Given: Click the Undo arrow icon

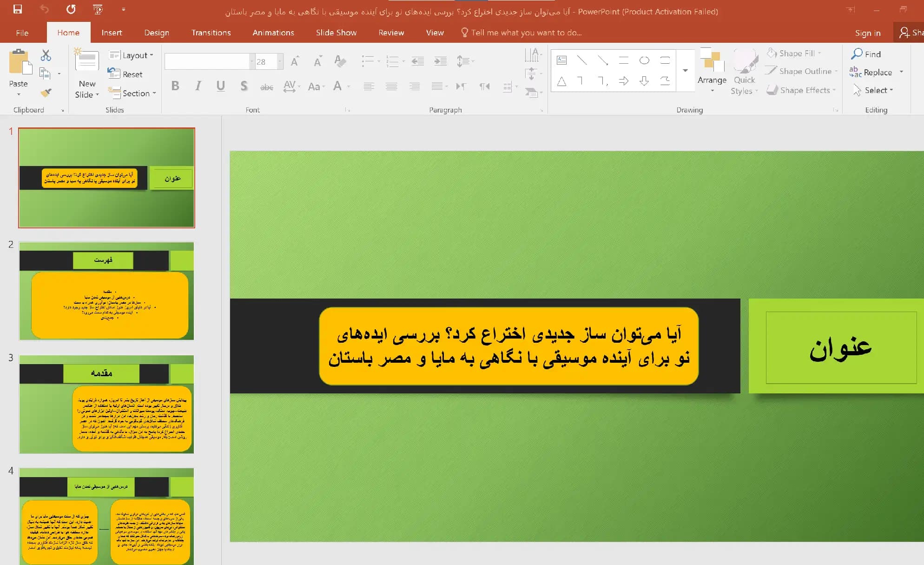Looking at the screenshot, I should 44,9.
